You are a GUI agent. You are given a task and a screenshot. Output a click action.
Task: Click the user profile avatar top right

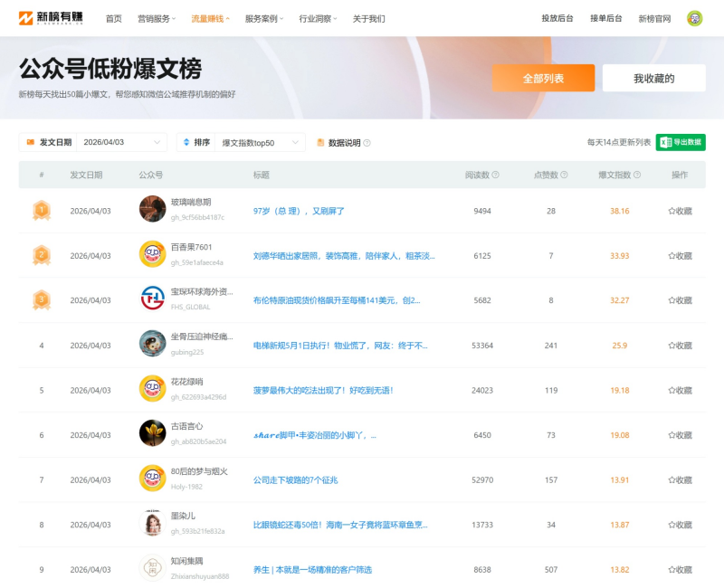tap(693, 17)
